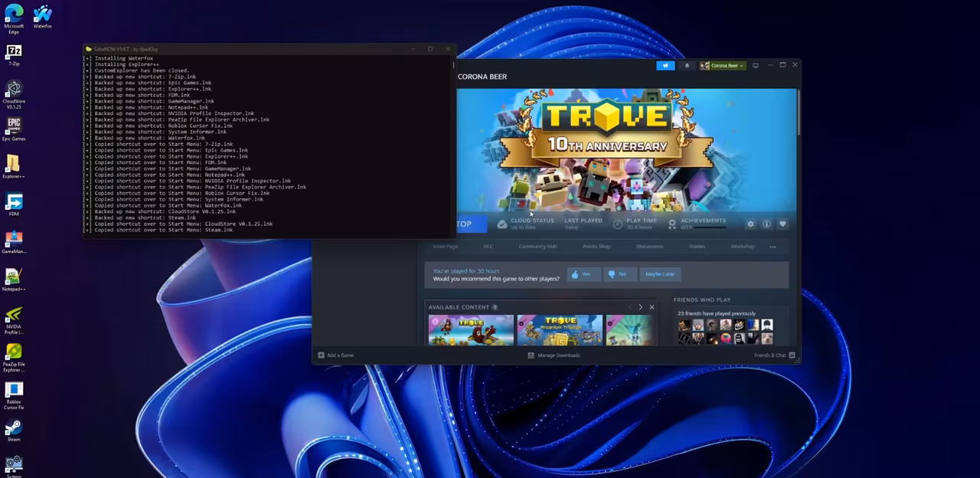Open Steam notifications bell
980x478 pixels.
tap(687, 65)
